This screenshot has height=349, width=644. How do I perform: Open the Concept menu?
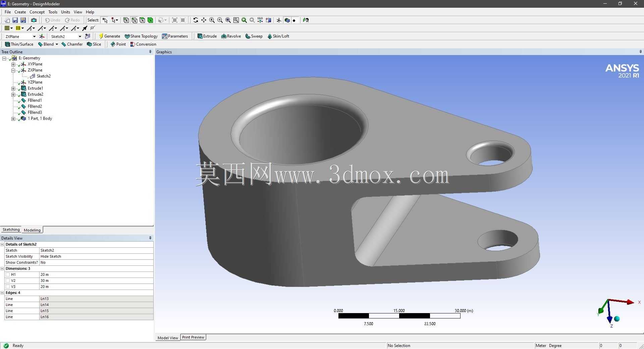click(37, 12)
